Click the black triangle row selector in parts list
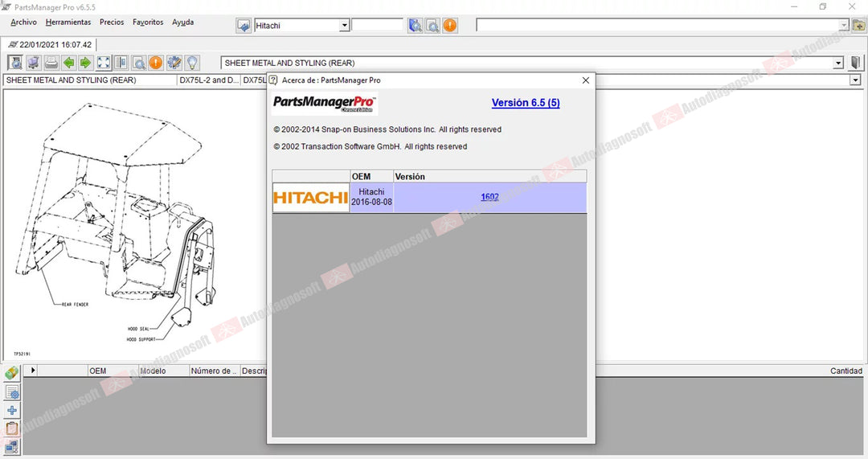The image size is (868, 459). click(x=33, y=371)
